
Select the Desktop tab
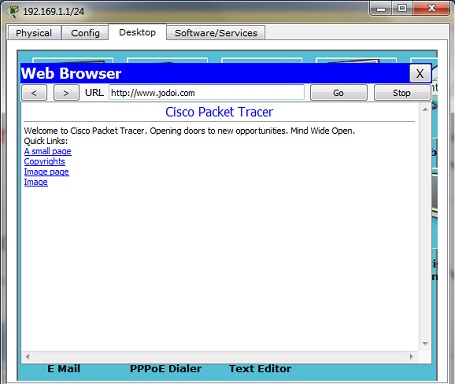click(x=137, y=32)
